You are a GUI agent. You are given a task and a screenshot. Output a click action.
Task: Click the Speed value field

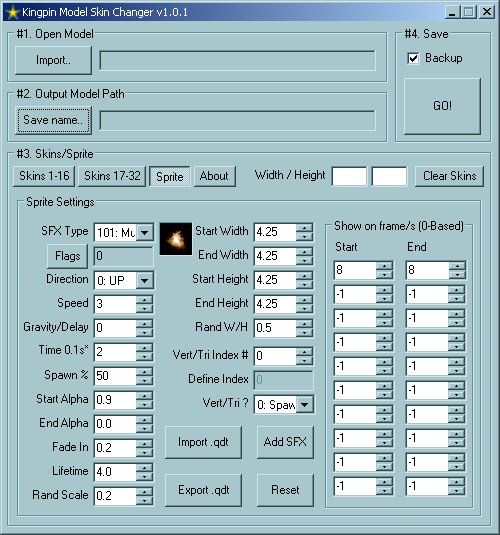pyautogui.click(x=115, y=304)
